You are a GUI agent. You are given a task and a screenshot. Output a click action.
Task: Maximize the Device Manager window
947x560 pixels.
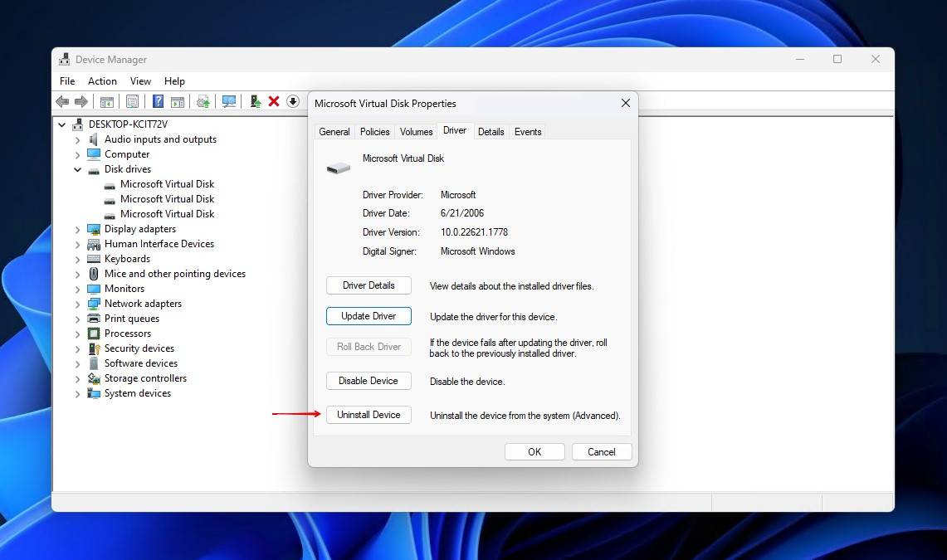pos(837,59)
